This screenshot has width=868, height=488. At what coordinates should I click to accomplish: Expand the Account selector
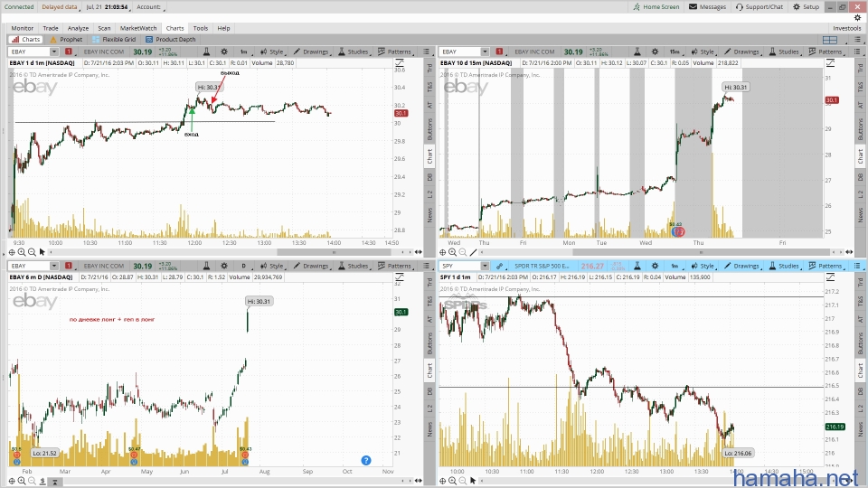point(151,7)
